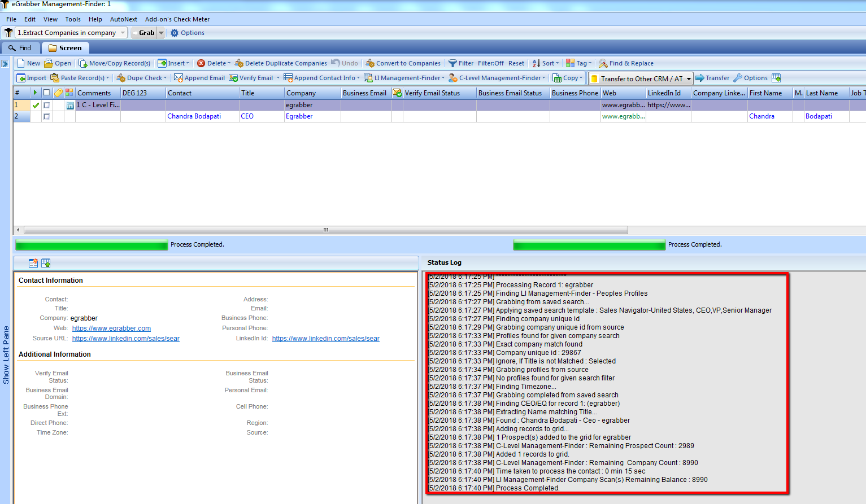Click the Append Email icon
Screen dimensions: 866x504
coord(179,78)
